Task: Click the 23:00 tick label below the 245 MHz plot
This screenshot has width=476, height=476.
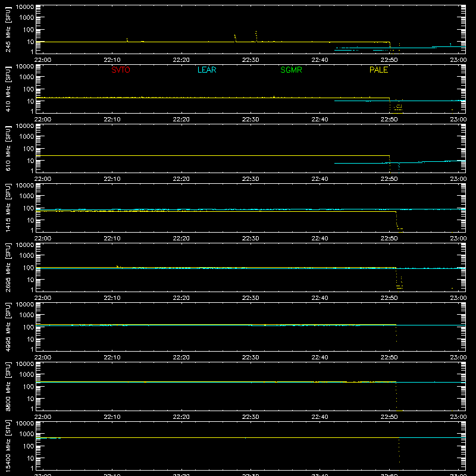Action: coord(458,60)
